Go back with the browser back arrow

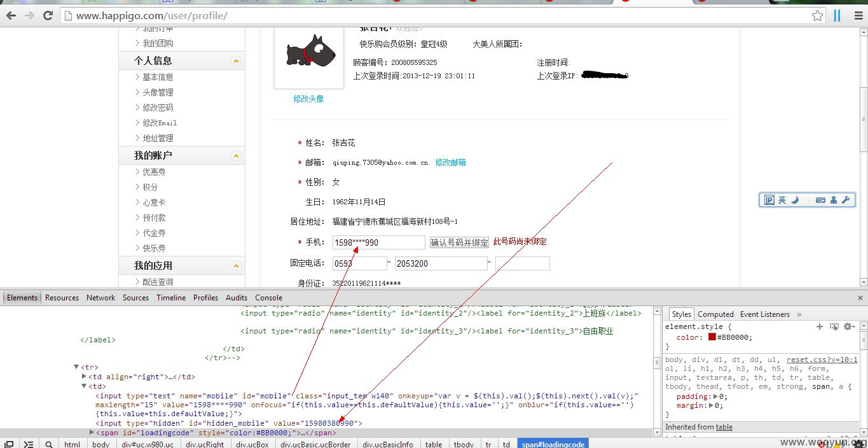(x=11, y=16)
